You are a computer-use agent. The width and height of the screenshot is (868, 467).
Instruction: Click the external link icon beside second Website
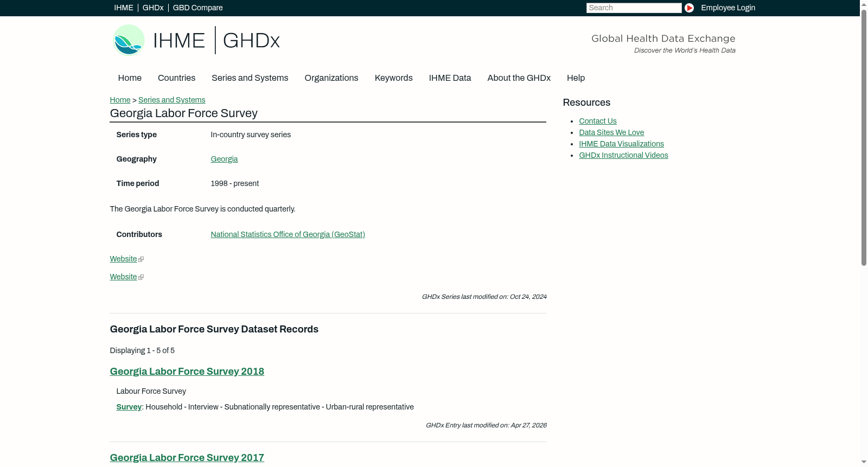pyautogui.click(x=141, y=277)
